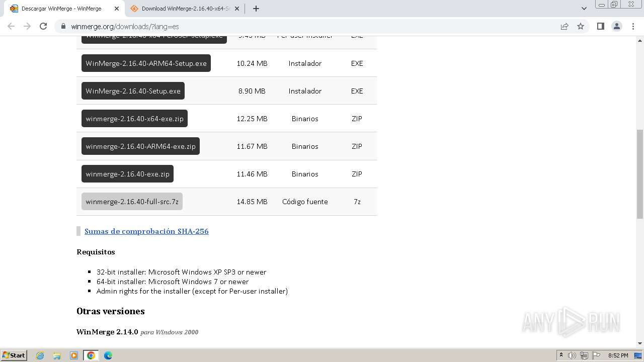The width and height of the screenshot is (644, 362).
Task: Click the scrollbar down arrow
Action: pyautogui.click(x=639, y=343)
